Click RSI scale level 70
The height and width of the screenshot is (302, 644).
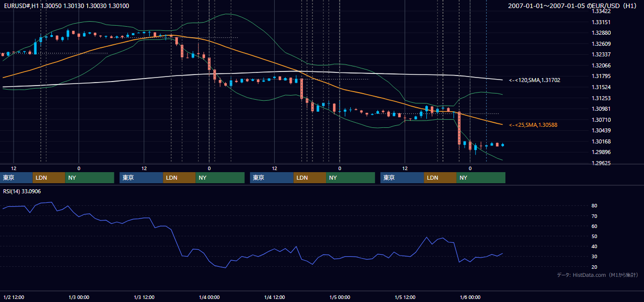coord(594,216)
